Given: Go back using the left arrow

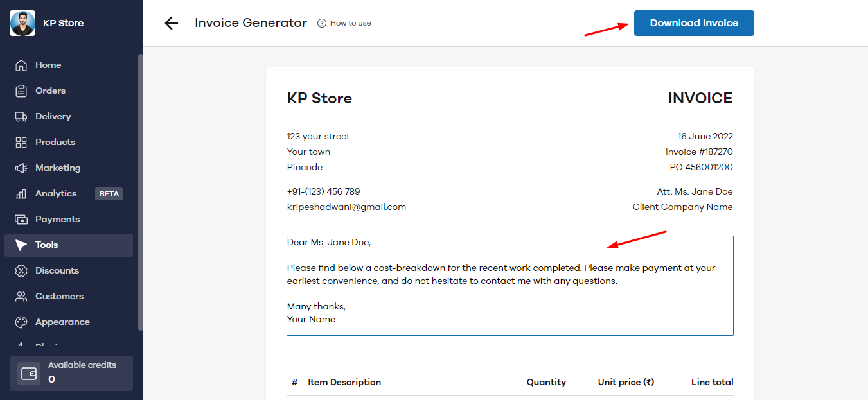Looking at the screenshot, I should click(x=171, y=23).
